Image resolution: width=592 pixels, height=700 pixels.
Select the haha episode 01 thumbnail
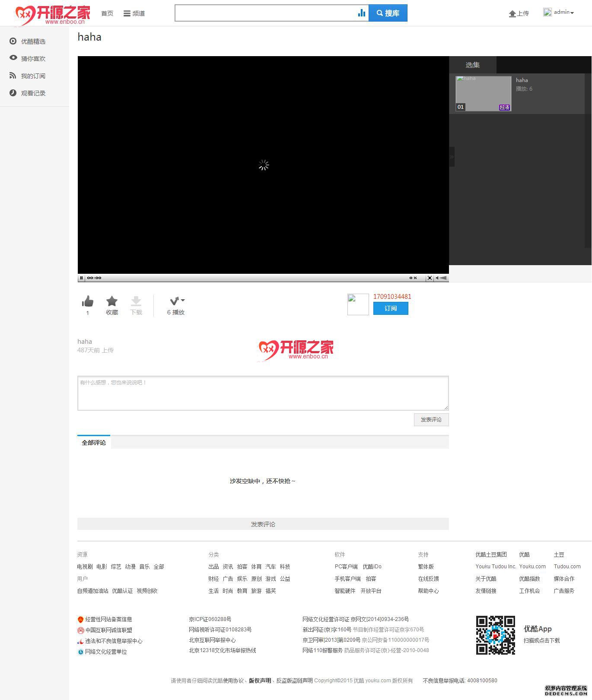pos(484,93)
